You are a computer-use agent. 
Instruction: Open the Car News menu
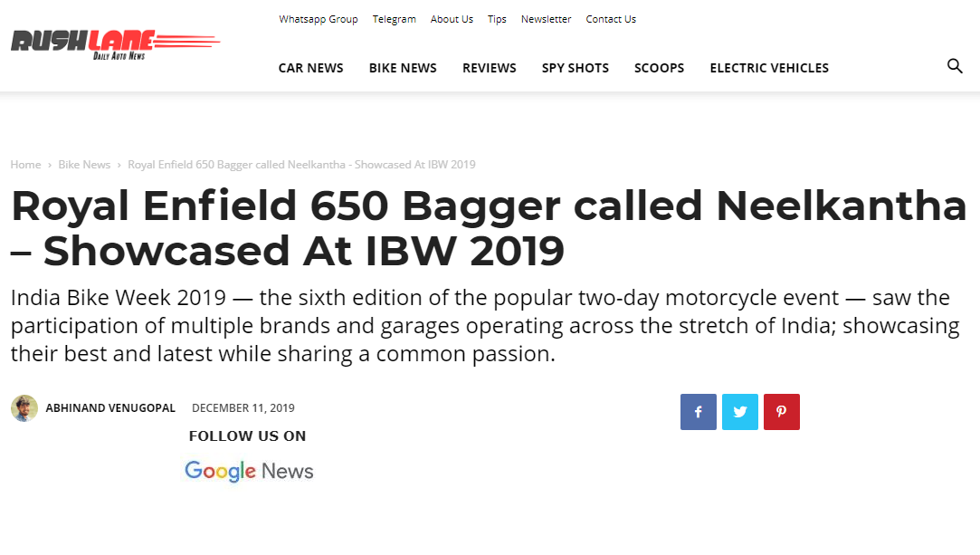pyautogui.click(x=310, y=68)
